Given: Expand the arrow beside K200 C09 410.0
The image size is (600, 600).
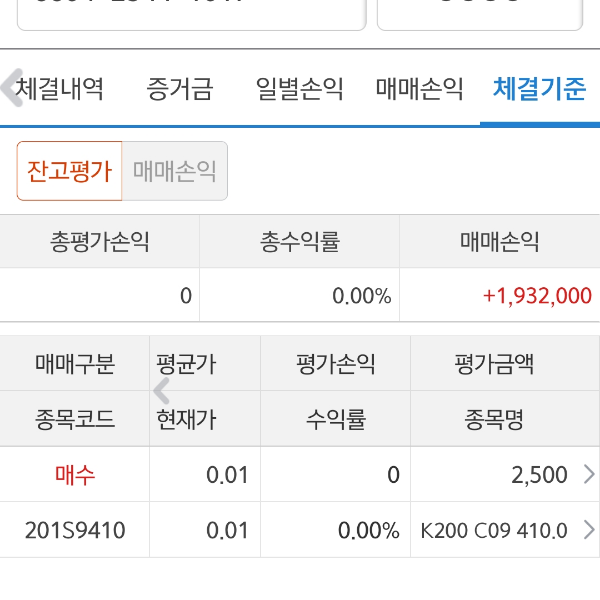Looking at the screenshot, I should click(x=588, y=530).
